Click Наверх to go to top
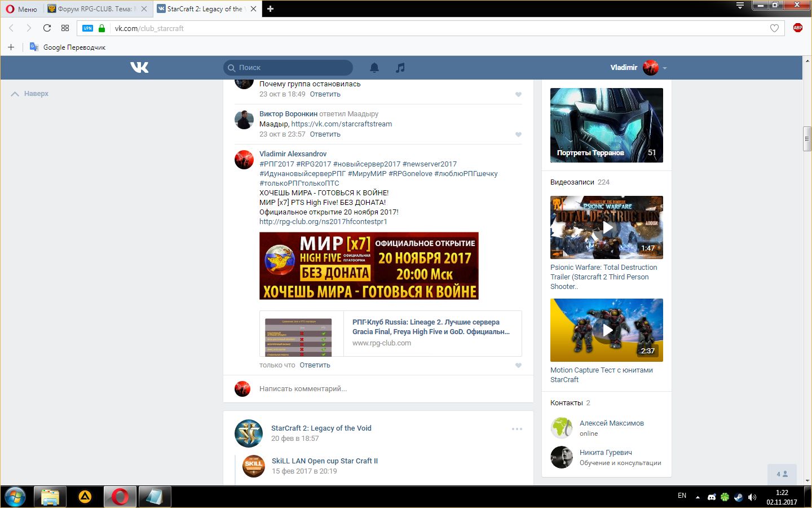The height and width of the screenshot is (508, 812). 30,94
